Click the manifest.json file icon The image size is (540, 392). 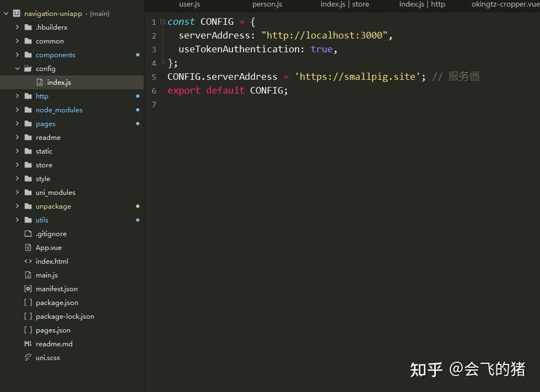pos(28,288)
